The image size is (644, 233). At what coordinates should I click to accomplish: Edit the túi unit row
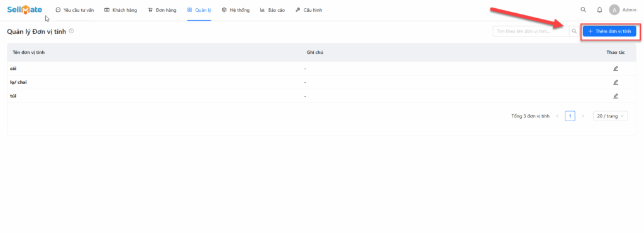(x=615, y=96)
